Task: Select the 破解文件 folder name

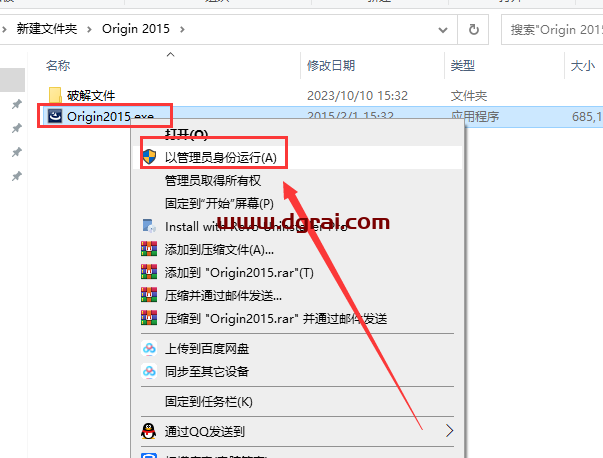Action: pyautogui.click(x=91, y=95)
